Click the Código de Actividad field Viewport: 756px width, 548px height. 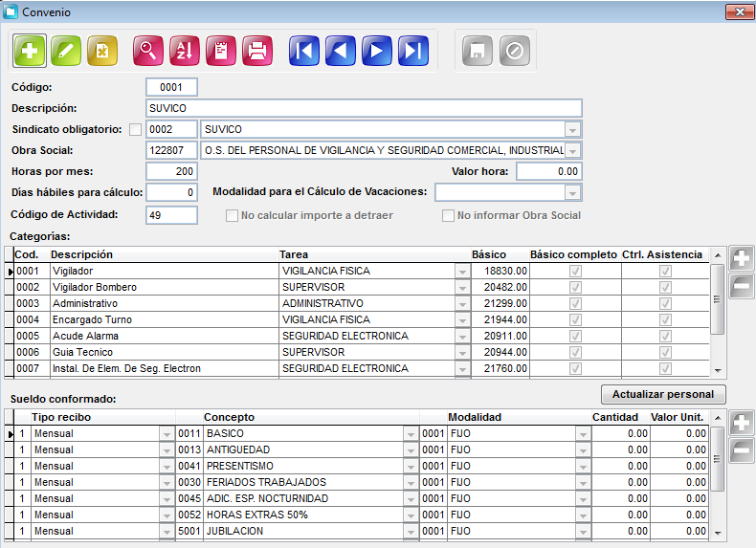[171, 215]
